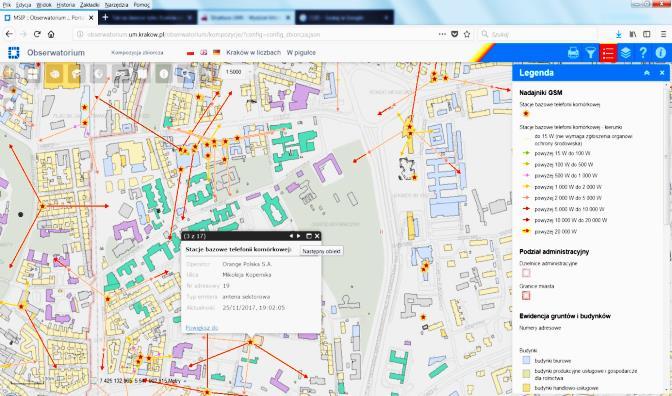Collapse the Legenda panel with arrows icon
Screen dimensions: 672x396
pyautogui.click(x=647, y=73)
